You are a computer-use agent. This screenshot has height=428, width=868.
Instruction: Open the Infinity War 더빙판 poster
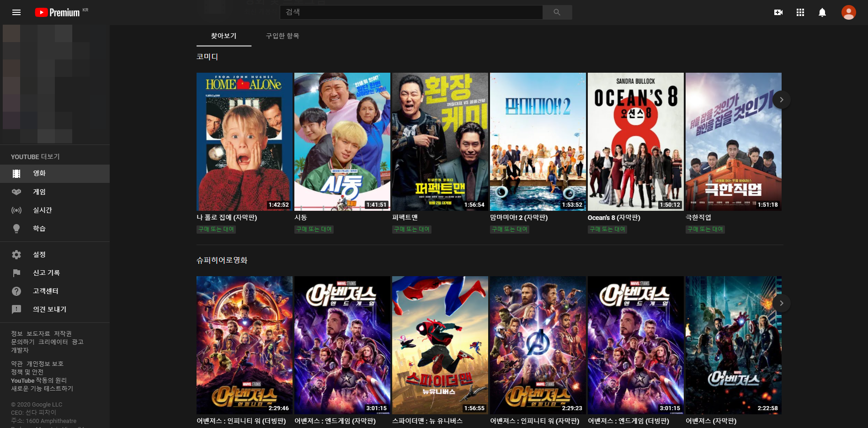245,345
